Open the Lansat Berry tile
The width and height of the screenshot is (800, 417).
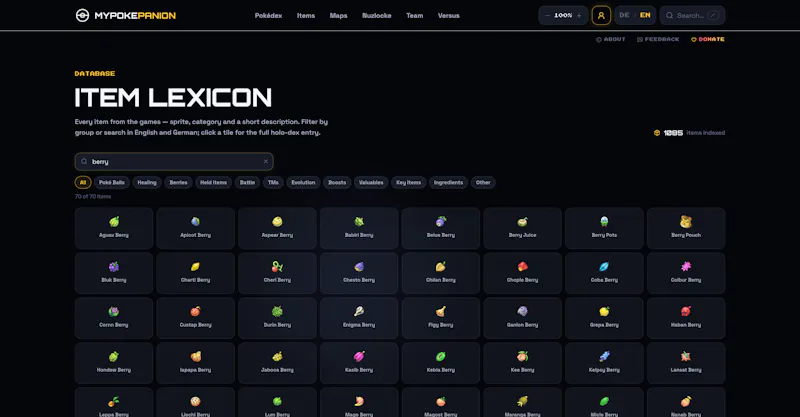(686, 362)
